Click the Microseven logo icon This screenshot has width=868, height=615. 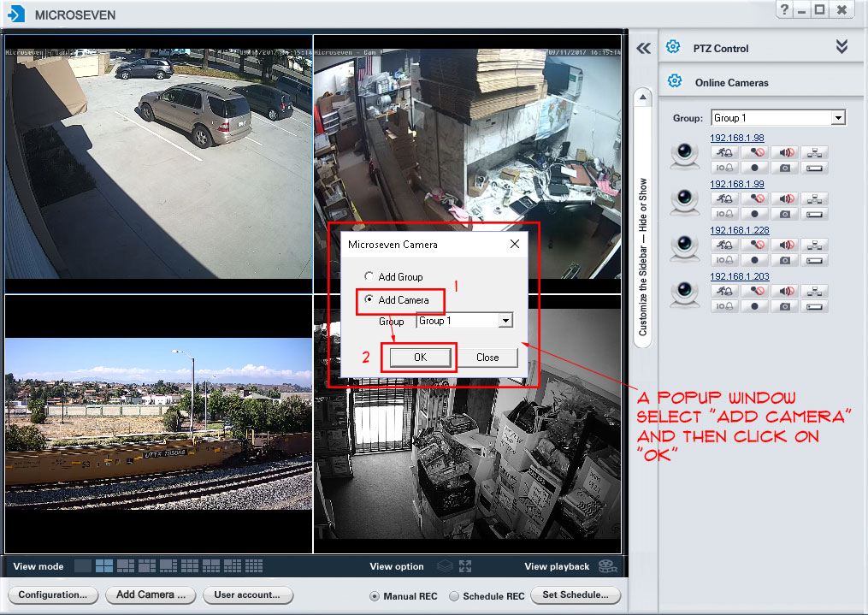tap(16, 14)
